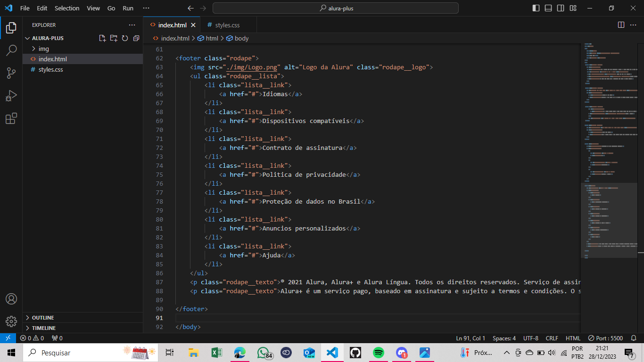Open the remote window indicator

click(8, 338)
